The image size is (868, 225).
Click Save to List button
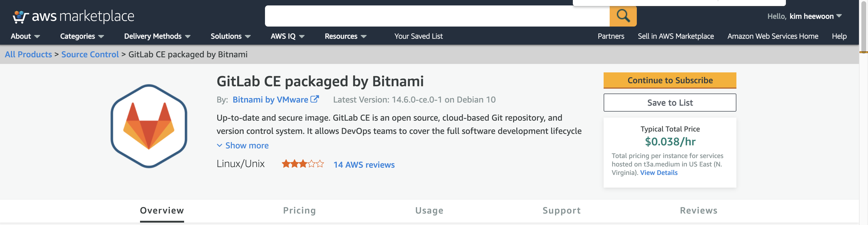[669, 103]
